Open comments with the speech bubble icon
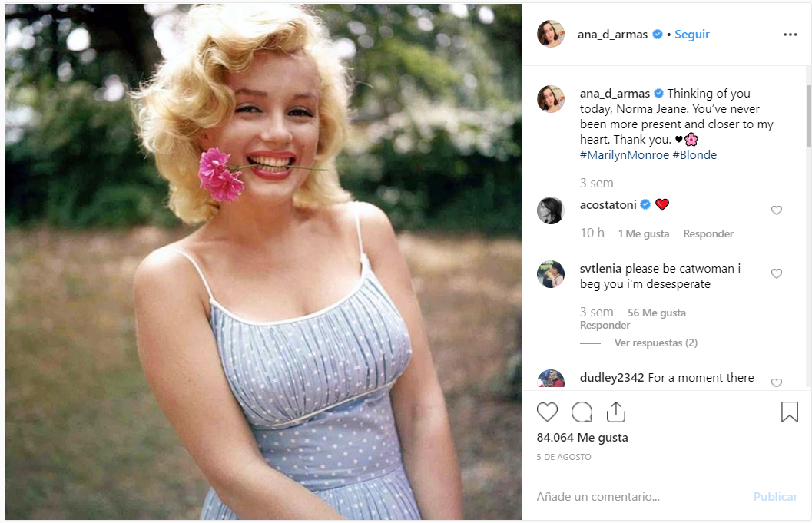Viewport: 812px width, 523px height. click(582, 412)
